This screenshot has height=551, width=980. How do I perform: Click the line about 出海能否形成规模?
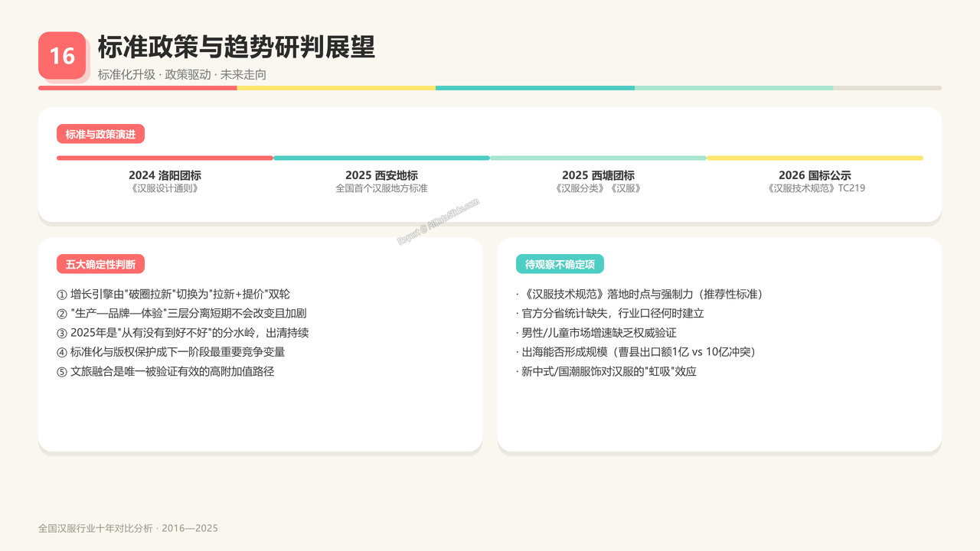click(x=636, y=352)
